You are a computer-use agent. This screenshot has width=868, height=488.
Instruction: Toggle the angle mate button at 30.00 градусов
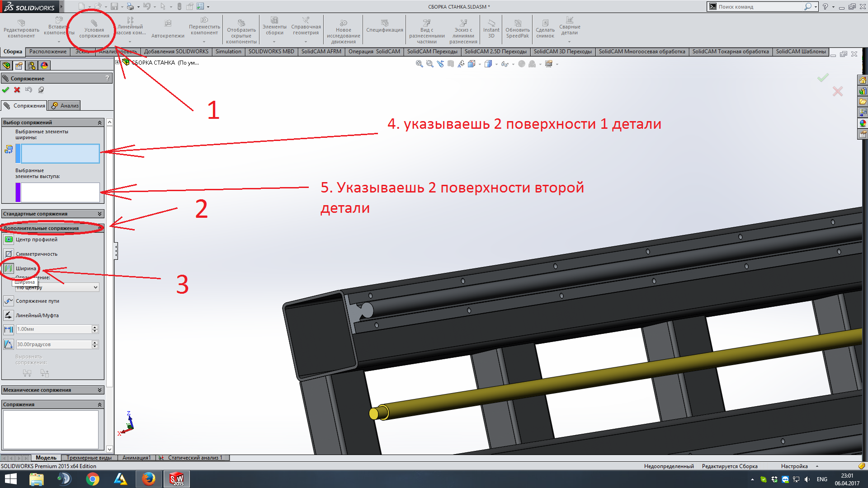tap(8, 344)
